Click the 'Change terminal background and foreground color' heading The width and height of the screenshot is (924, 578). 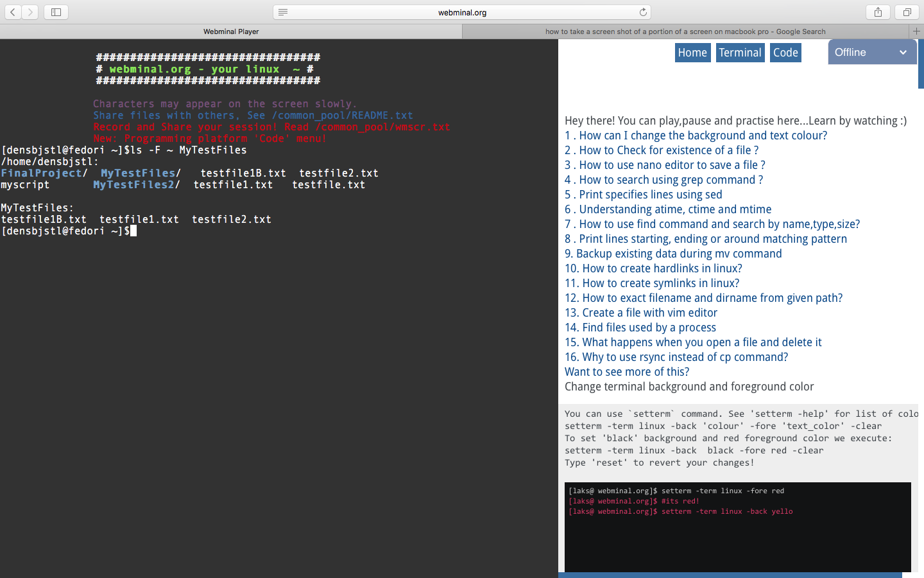tap(689, 387)
